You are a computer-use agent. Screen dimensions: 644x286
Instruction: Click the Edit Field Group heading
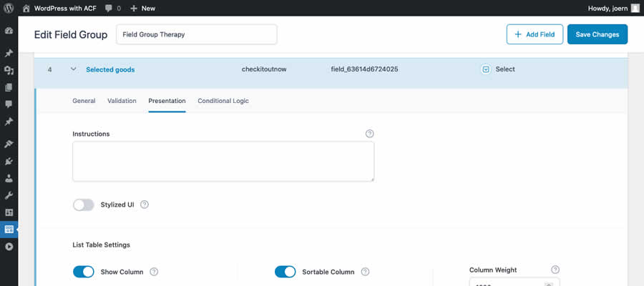pyautogui.click(x=71, y=34)
